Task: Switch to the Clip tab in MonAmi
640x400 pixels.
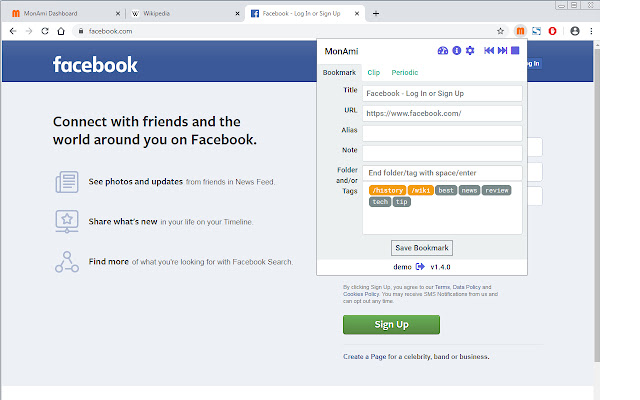Action: [x=373, y=72]
